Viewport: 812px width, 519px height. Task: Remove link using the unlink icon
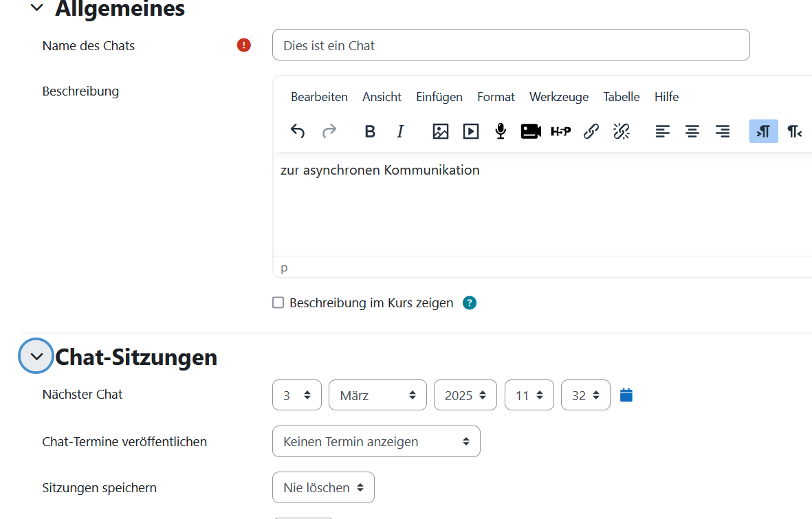[621, 131]
